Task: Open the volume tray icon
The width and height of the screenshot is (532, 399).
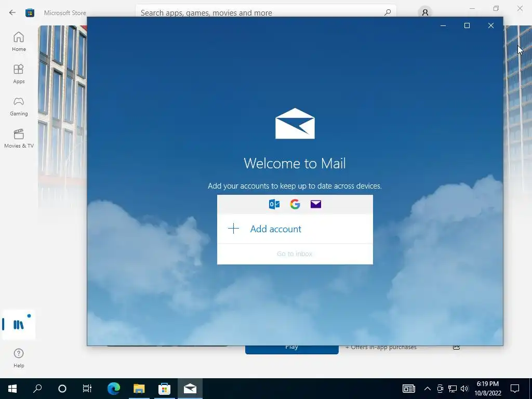Action: pos(464,389)
